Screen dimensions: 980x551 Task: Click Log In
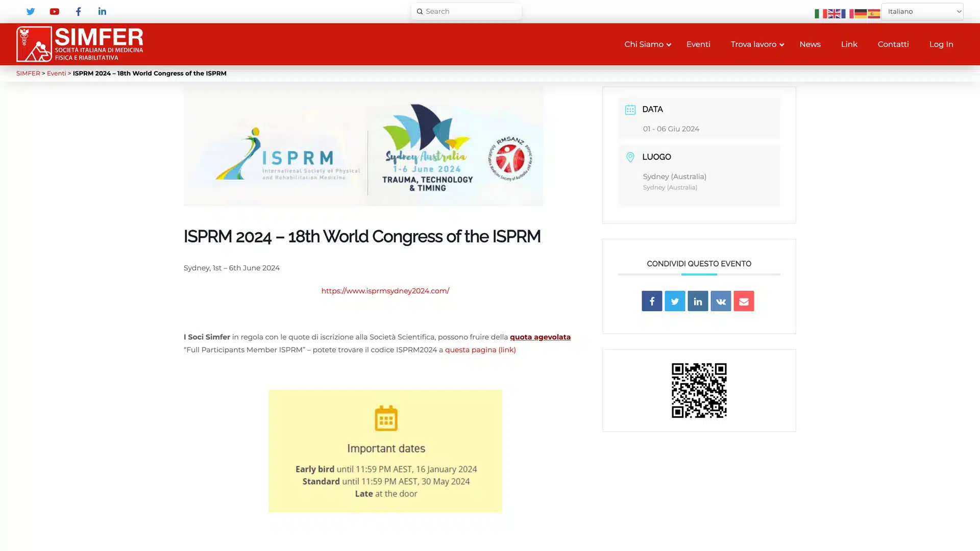941,44
